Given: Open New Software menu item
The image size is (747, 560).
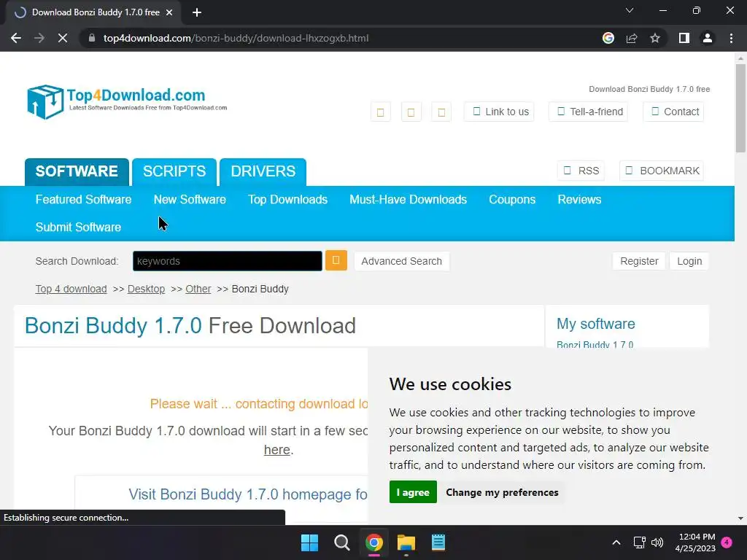Looking at the screenshot, I should click(190, 200).
